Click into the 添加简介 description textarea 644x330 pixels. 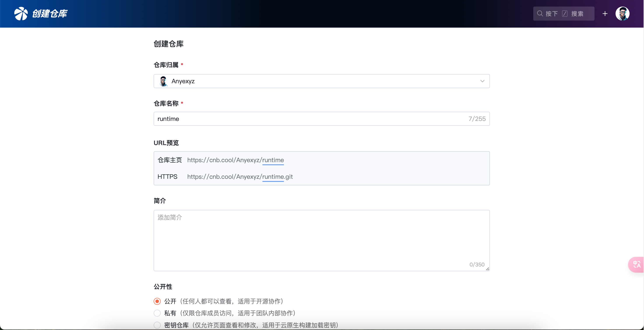(322, 240)
